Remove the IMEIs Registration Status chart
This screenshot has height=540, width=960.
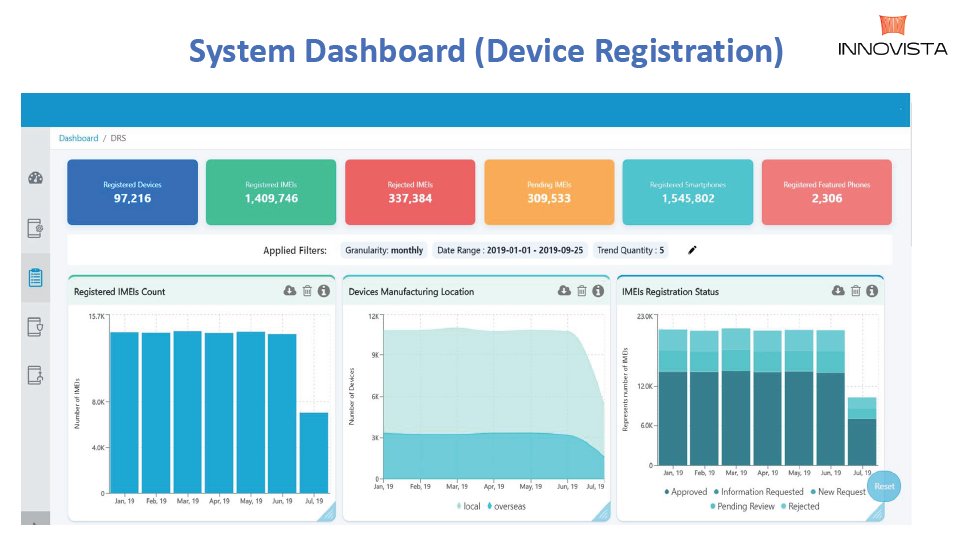pos(855,291)
